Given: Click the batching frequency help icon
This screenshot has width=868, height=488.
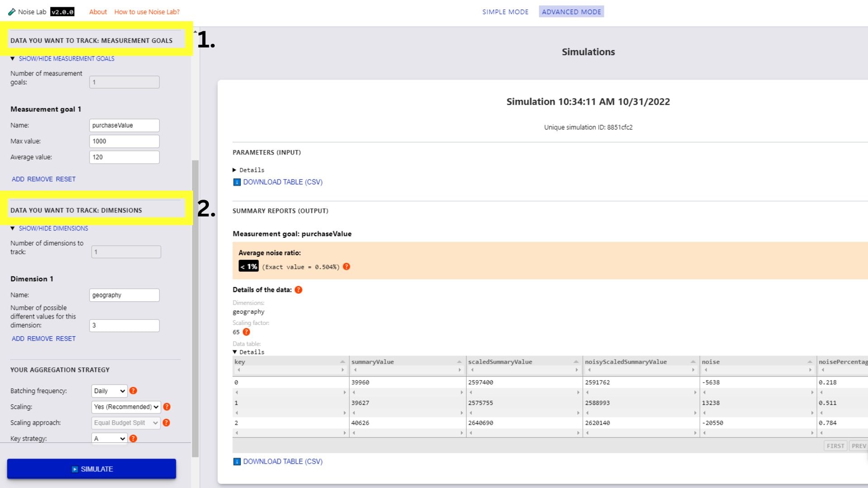Looking at the screenshot, I should click(x=133, y=390).
